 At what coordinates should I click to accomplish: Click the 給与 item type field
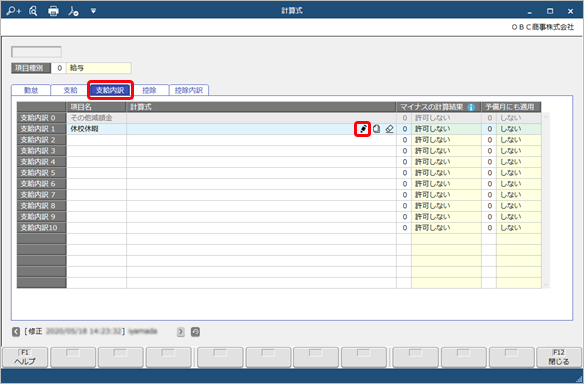(99, 68)
